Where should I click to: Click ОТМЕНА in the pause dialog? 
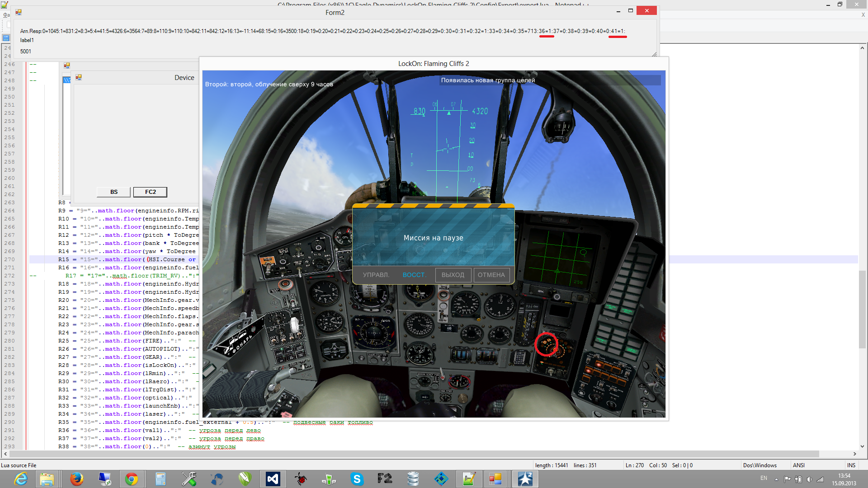tap(491, 275)
